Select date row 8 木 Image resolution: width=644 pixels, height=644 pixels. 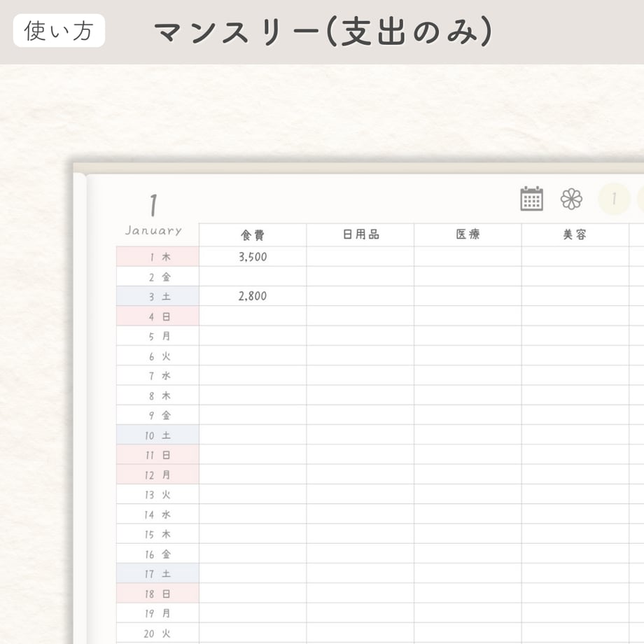[x=157, y=395]
